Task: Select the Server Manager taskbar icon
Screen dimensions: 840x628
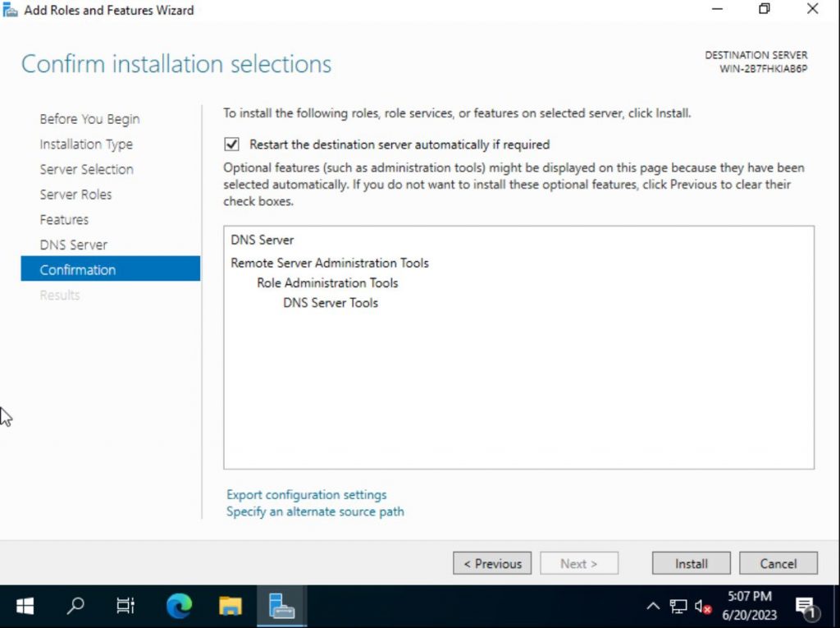Action: pos(281,606)
